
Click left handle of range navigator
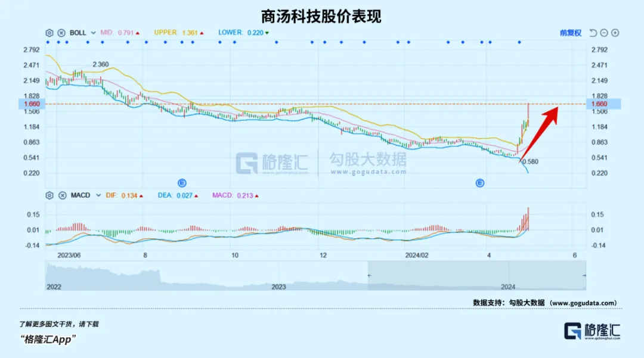[x=369, y=275]
